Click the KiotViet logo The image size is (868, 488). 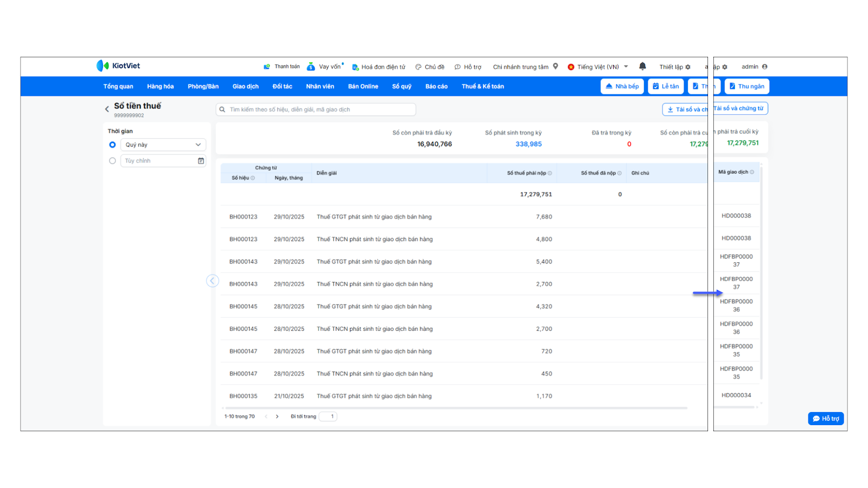pyautogui.click(x=118, y=66)
